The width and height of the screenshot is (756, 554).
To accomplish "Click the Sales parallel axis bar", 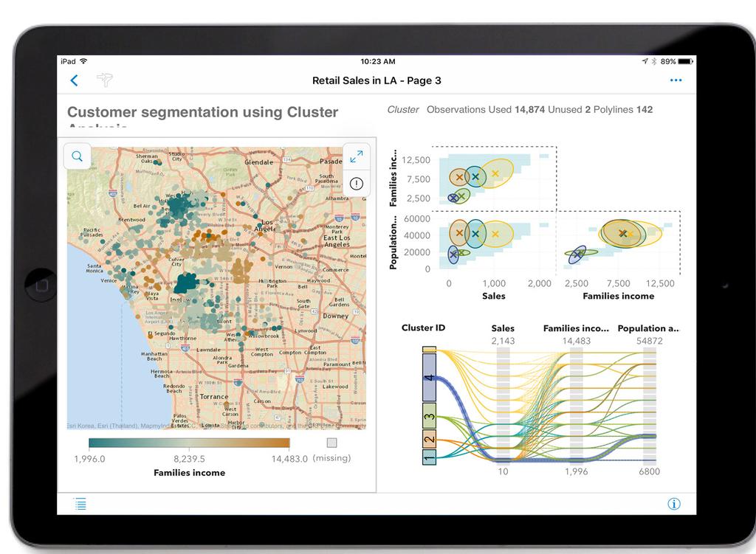I will pyautogui.click(x=503, y=405).
